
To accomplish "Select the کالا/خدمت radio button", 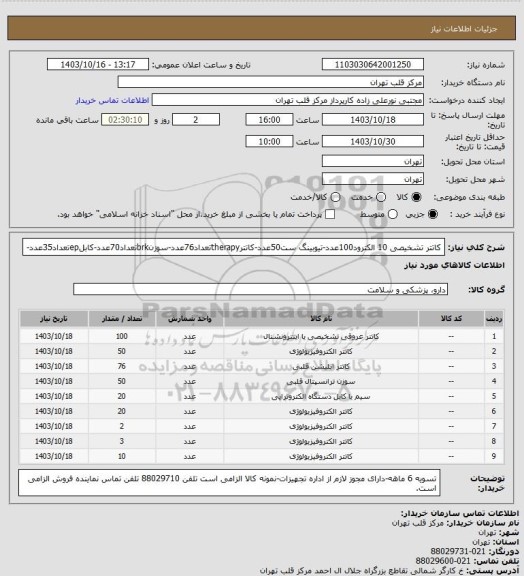I will pos(335,197).
